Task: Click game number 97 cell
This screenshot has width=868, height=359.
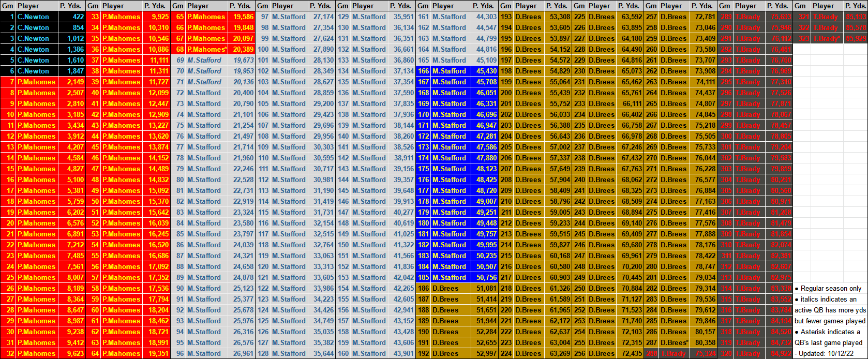Action: 263,17
